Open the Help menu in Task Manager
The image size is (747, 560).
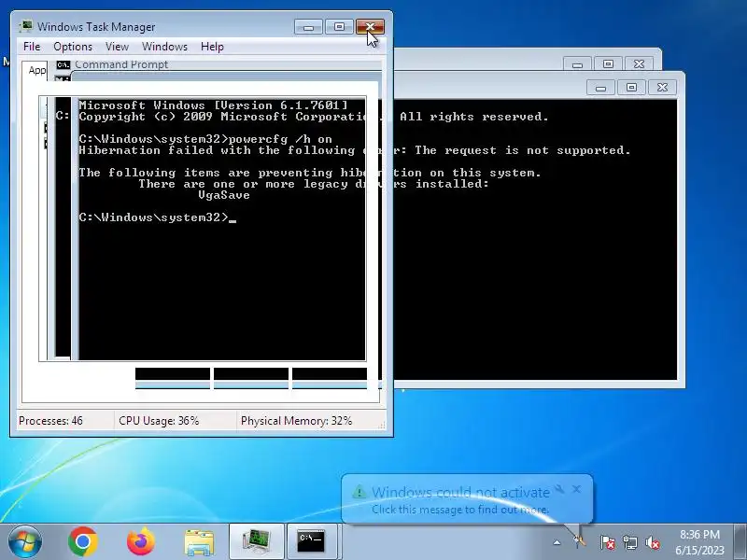point(212,47)
